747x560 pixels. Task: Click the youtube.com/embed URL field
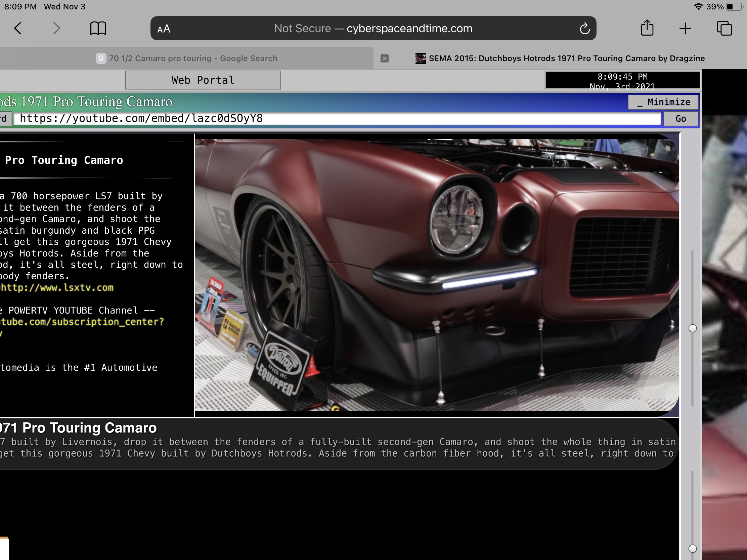[x=337, y=119]
